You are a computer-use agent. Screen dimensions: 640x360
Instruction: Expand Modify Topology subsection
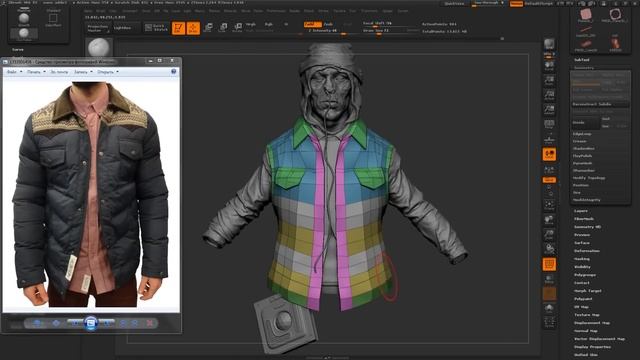[x=589, y=178]
